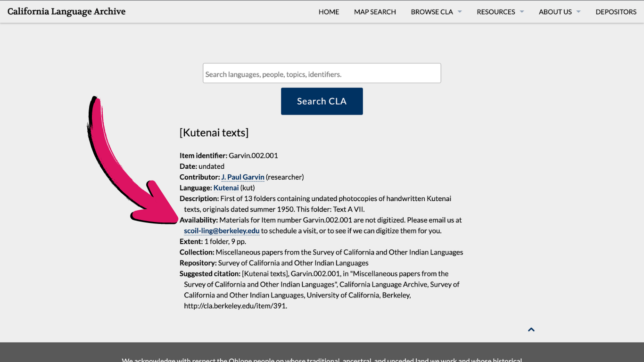Click the Oblone people acknowledgement text in footer

pos(322,360)
